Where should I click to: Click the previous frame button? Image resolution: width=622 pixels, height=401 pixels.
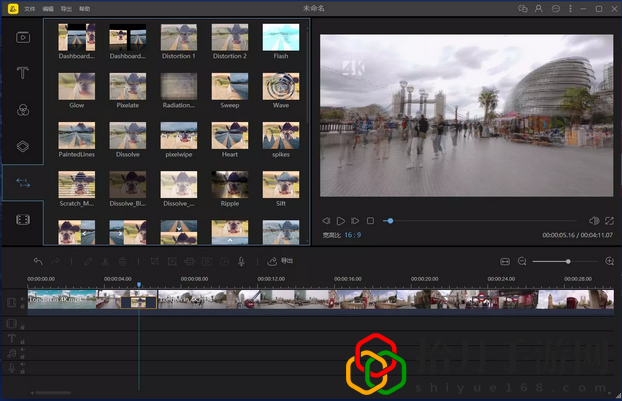click(x=326, y=221)
